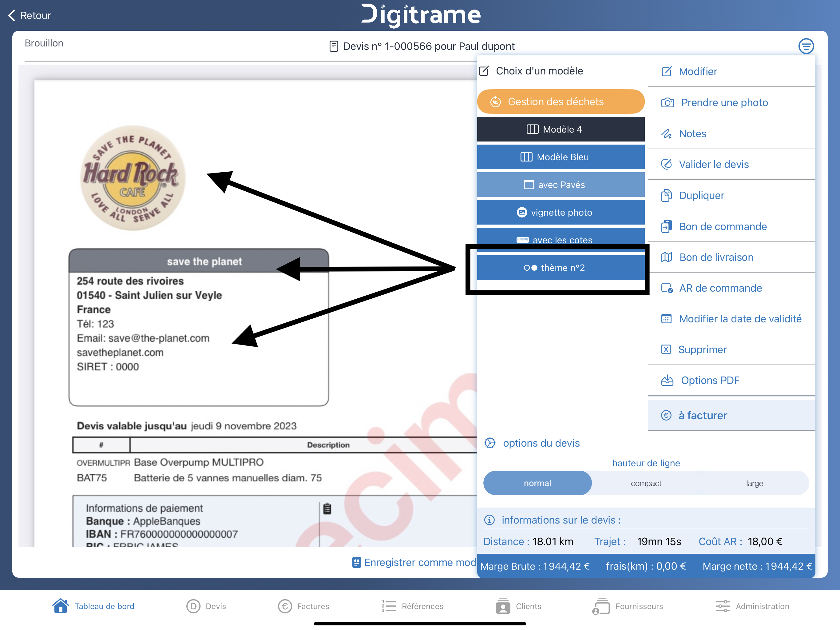Click the Modifier pencil icon
Image resolution: width=840 pixels, height=630 pixels.
coord(667,71)
